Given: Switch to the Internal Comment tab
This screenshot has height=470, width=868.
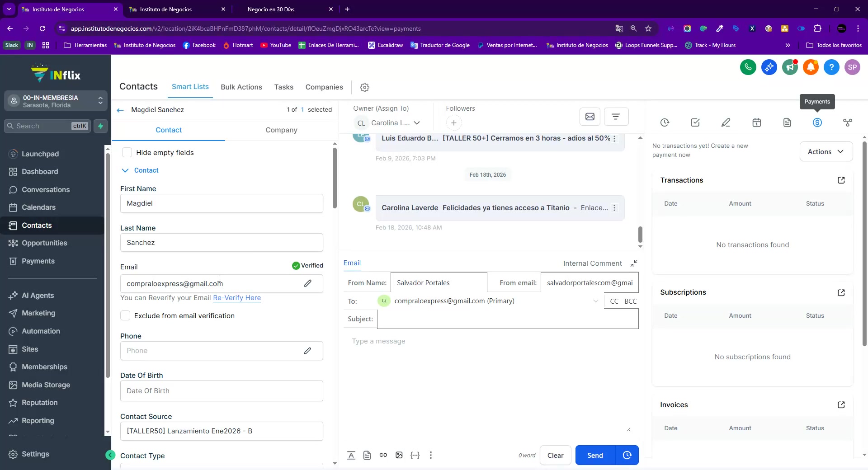Looking at the screenshot, I should 592,263.
